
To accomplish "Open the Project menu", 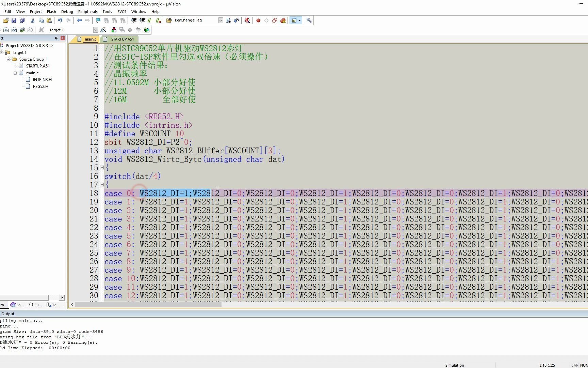I will pos(36,12).
